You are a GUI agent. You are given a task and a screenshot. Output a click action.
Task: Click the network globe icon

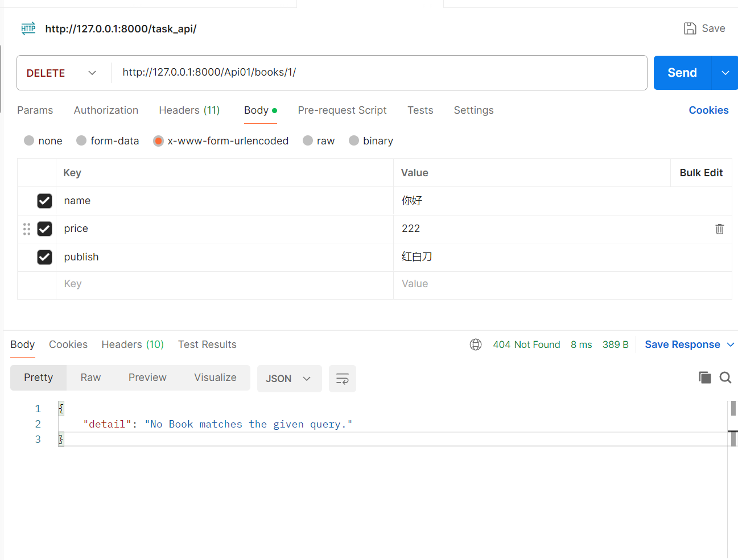click(x=476, y=345)
